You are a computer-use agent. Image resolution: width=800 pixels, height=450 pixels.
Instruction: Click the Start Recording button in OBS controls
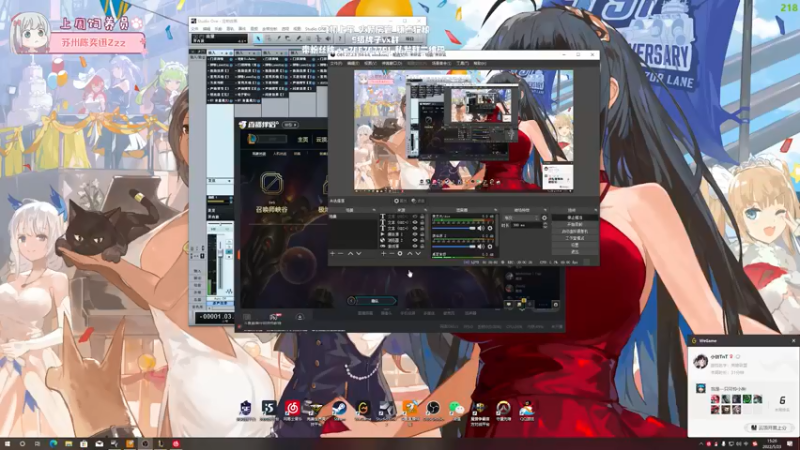[575, 224]
